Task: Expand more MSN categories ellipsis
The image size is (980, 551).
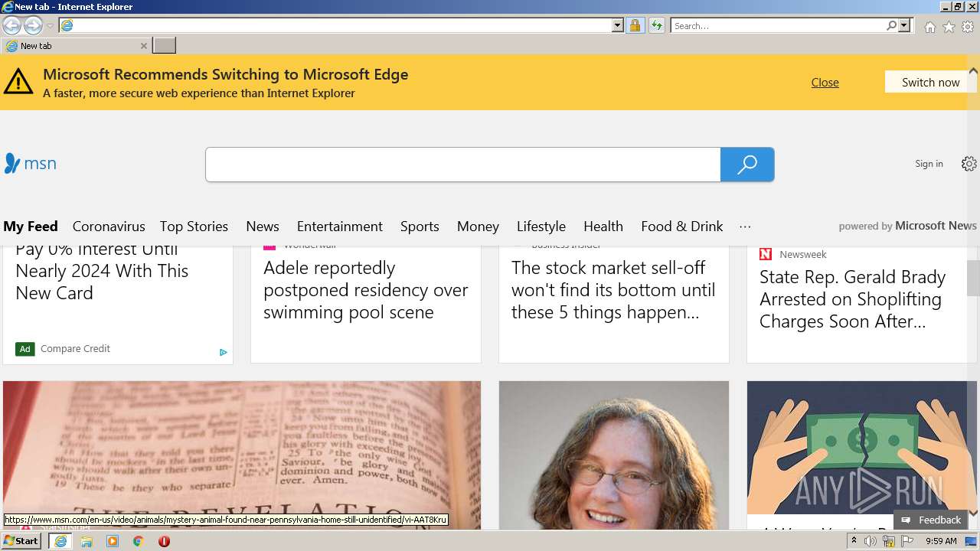Action: [x=745, y=227]
